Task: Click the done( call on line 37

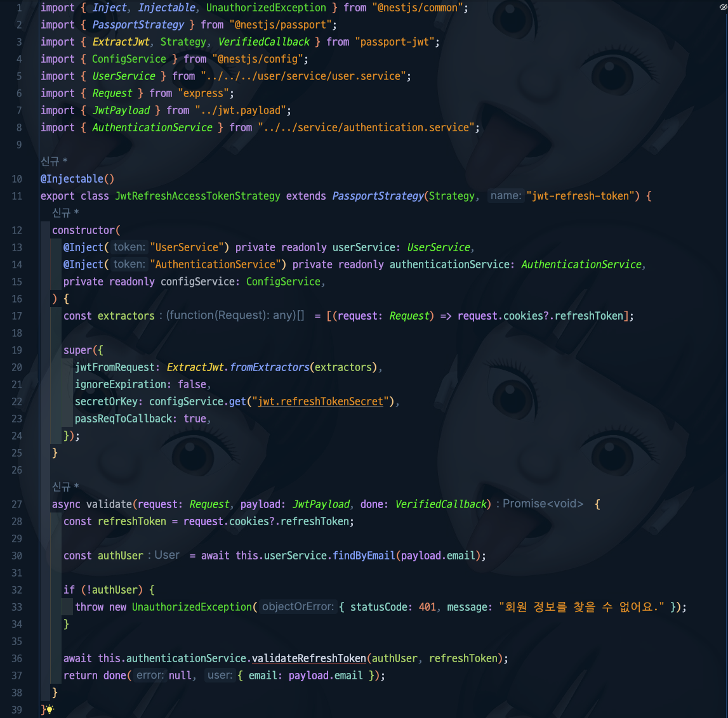Action: pos(117,676)
